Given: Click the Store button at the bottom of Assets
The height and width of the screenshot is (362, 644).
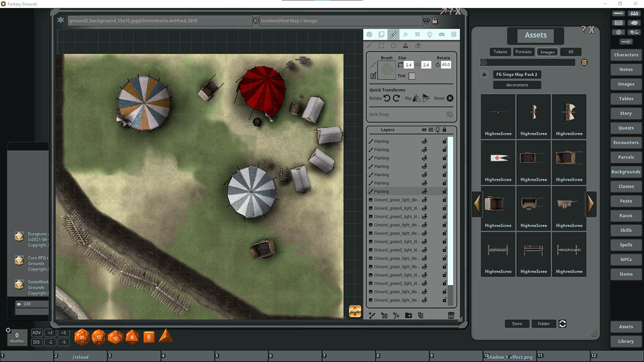Looking at the screenshot, I should [x=517, y=323].
